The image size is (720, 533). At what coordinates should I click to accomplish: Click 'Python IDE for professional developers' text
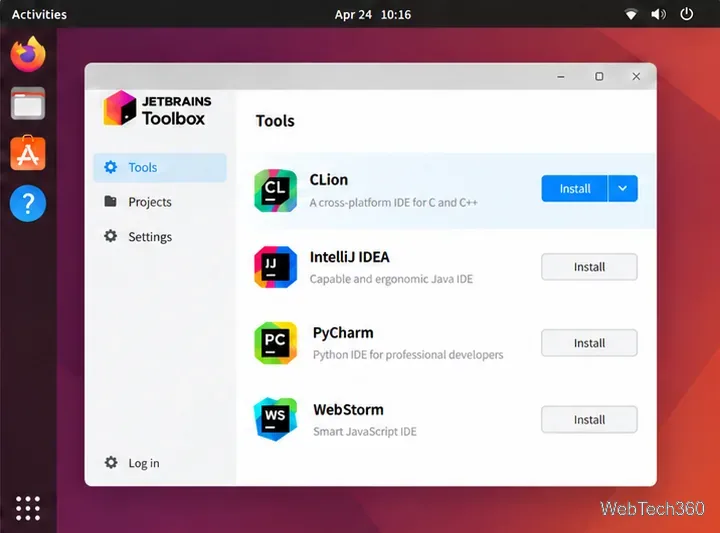pyautogui.click(x=408, y=355)
